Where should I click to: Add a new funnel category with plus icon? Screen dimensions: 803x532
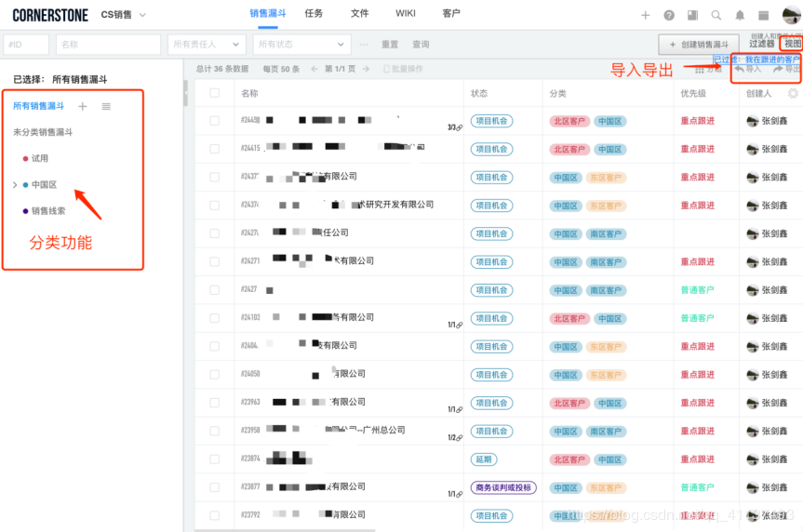(83, 107)
